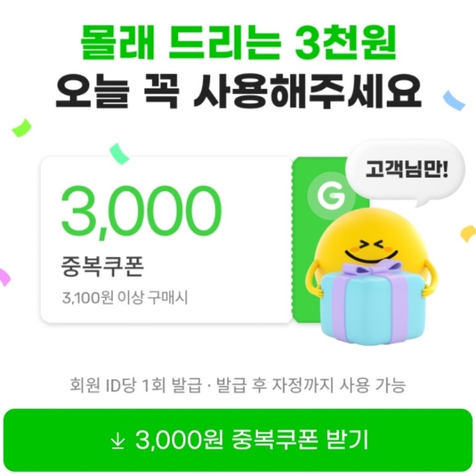Image resolution: width=476 pixels, height=476 pixels.
Task: Tap the 중복쿠폰 label on coupon card
Action: pos(102,267)
